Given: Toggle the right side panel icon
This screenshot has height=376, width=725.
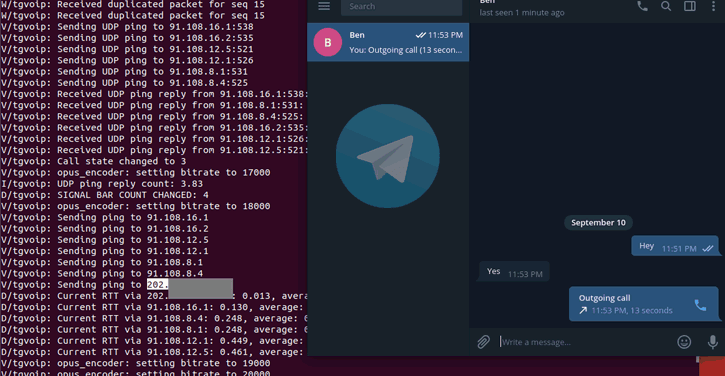Looking at the screenshot, I should click(x=689, y=6).
